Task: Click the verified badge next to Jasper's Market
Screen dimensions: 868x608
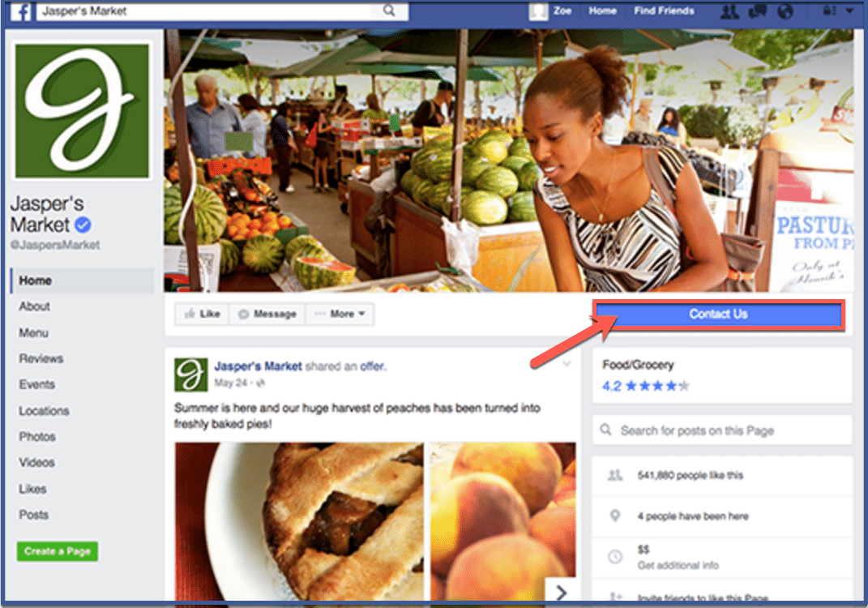Action: (x=83, y=225)
